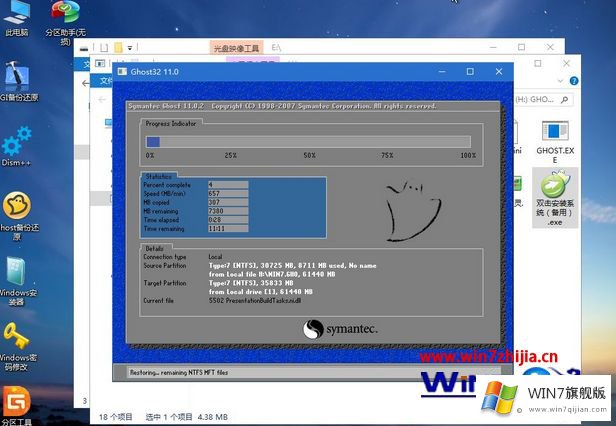Close the Ghost32 11.0 window
Screen dimensions: 616x426
coord(499,72)
